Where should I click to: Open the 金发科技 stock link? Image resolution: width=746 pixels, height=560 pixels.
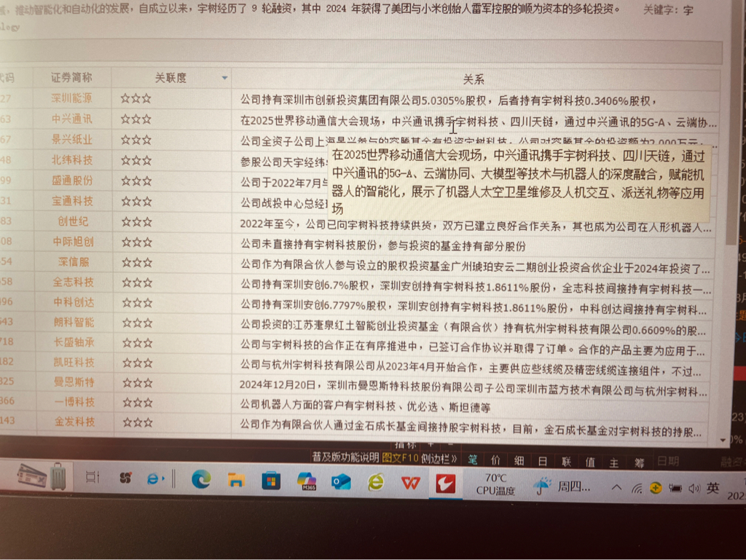[74, 421]
